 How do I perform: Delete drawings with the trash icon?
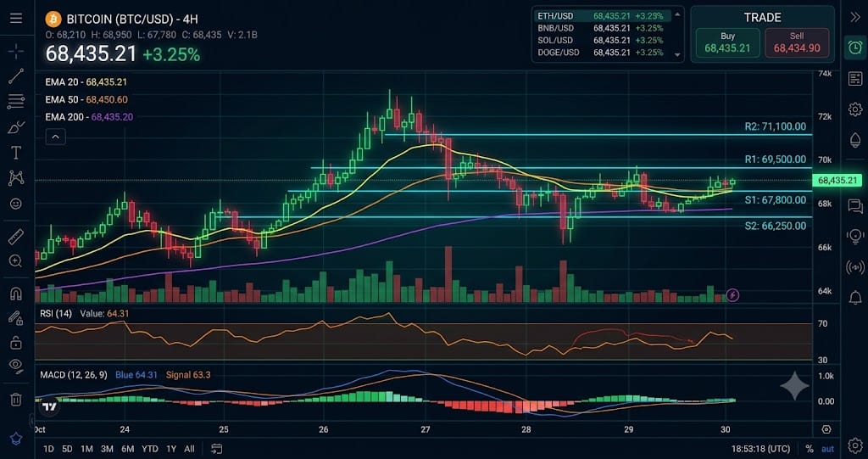[16, 399]
